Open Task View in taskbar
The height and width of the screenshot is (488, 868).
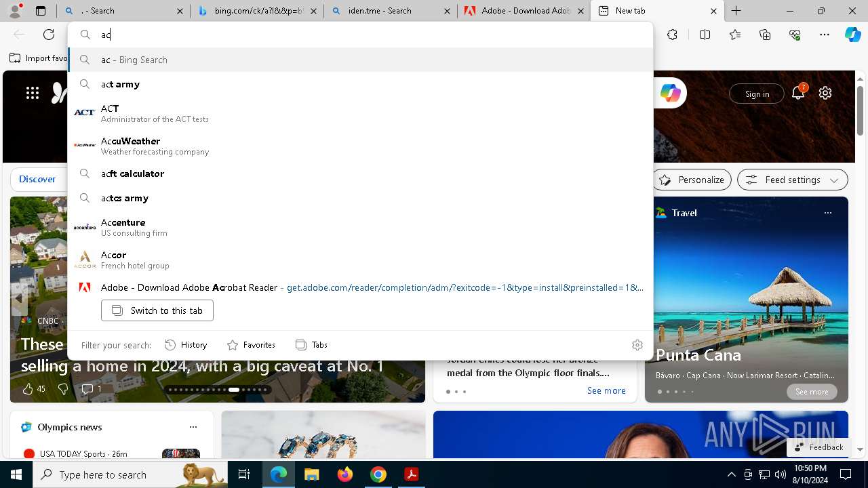(x=244, y=474)
